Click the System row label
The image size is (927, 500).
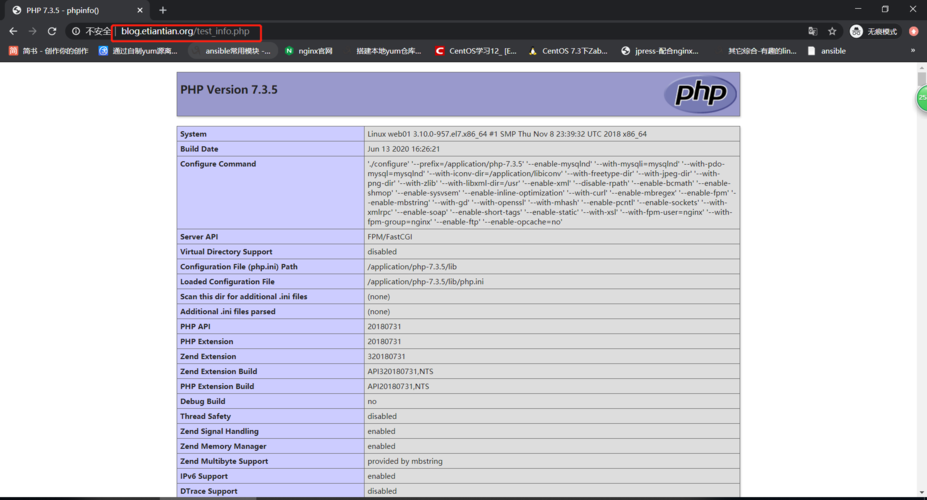coord(193,134)
